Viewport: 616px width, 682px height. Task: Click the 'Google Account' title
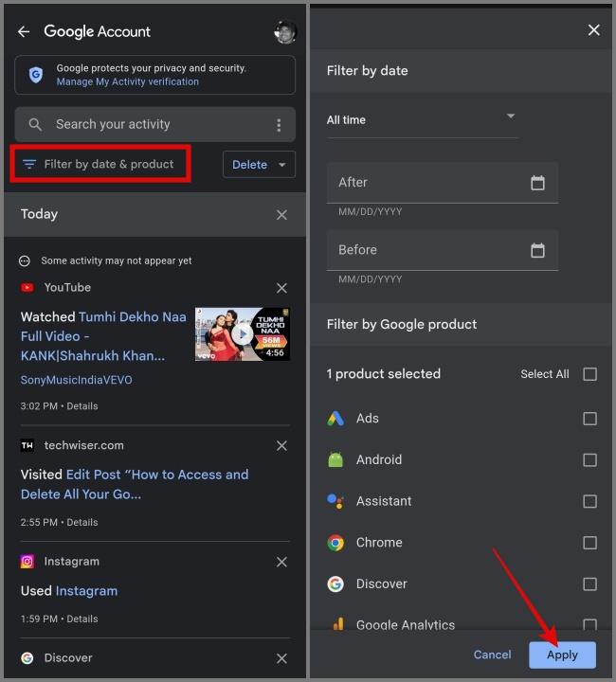click(x=97, y=31)
